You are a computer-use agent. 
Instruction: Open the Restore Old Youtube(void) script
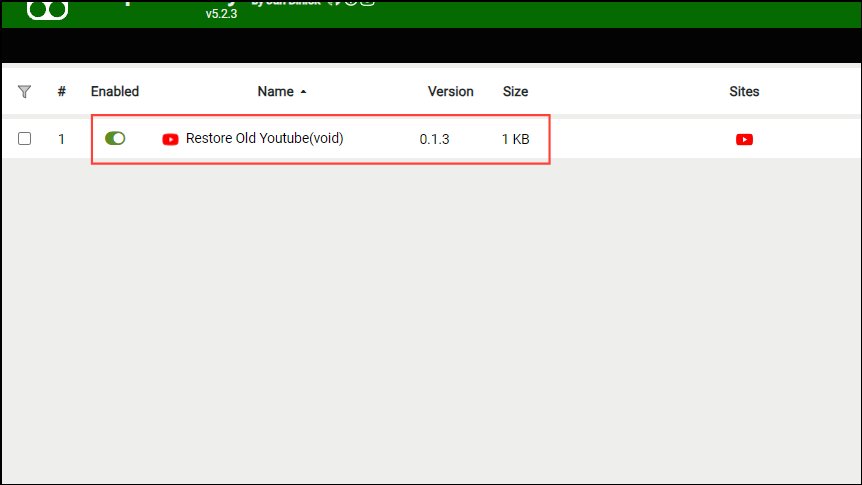click(264, 138)
